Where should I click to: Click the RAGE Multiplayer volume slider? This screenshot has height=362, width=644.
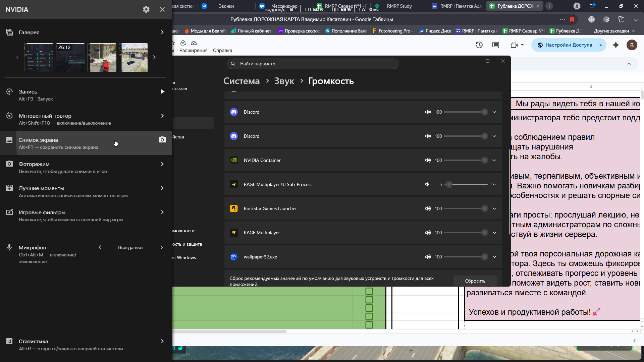pyautogui.click(x=466, y=233)
